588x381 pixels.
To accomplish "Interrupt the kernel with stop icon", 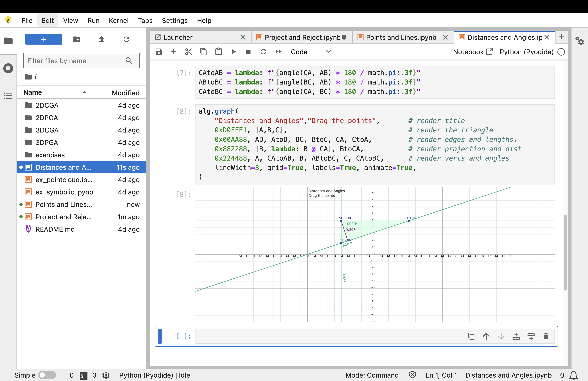I will (248, 52).
